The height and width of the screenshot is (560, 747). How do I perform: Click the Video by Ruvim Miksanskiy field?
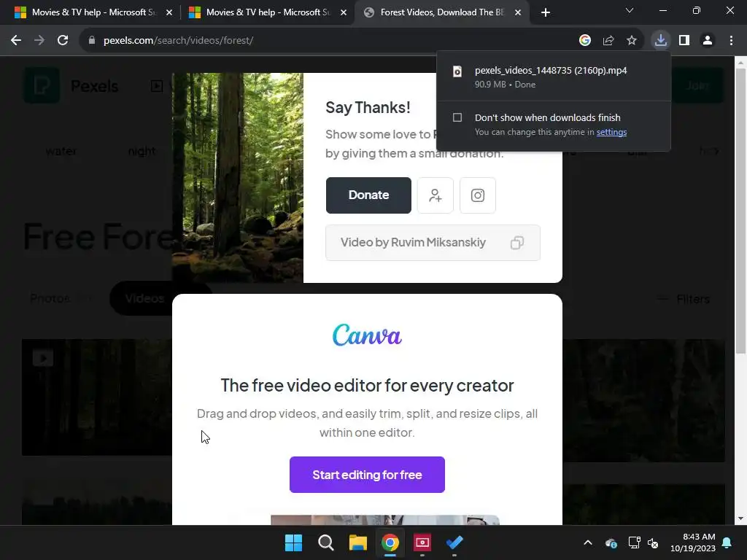point(433,243)
